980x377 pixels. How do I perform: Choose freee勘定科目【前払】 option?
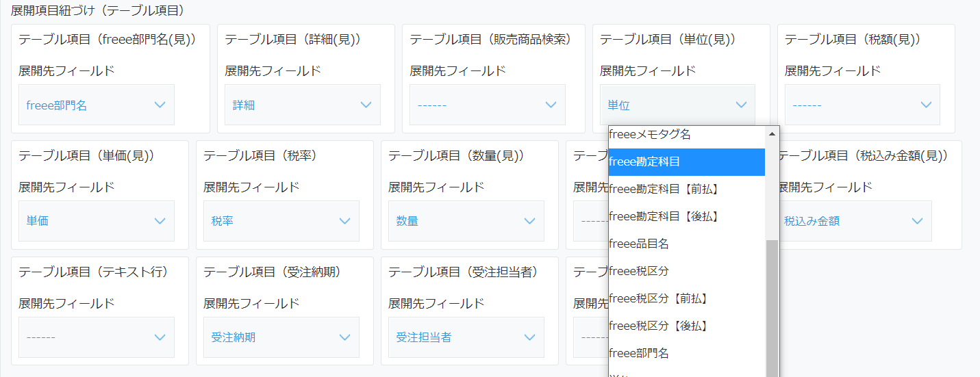click(x=686, y=189)
